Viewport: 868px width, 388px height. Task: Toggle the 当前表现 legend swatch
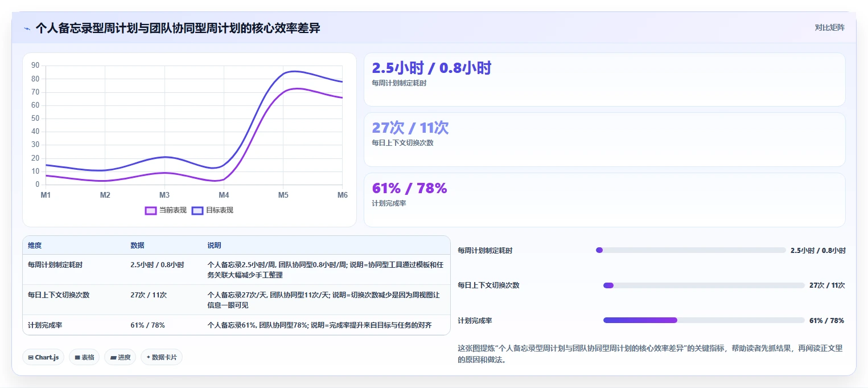pyautogui.click(x=151, y=210)
